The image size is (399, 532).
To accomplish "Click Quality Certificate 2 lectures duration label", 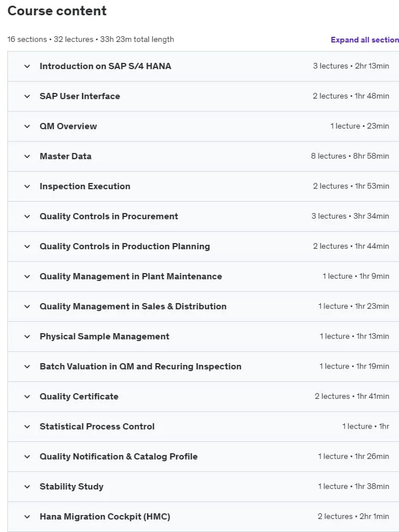I will [x=352, y=396].
